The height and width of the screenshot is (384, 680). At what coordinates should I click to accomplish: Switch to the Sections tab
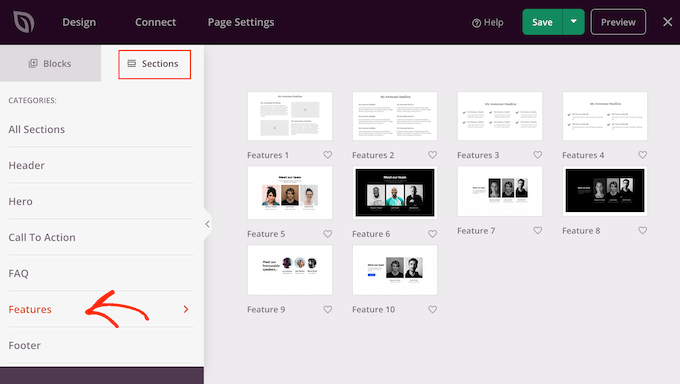pos(154,64)
